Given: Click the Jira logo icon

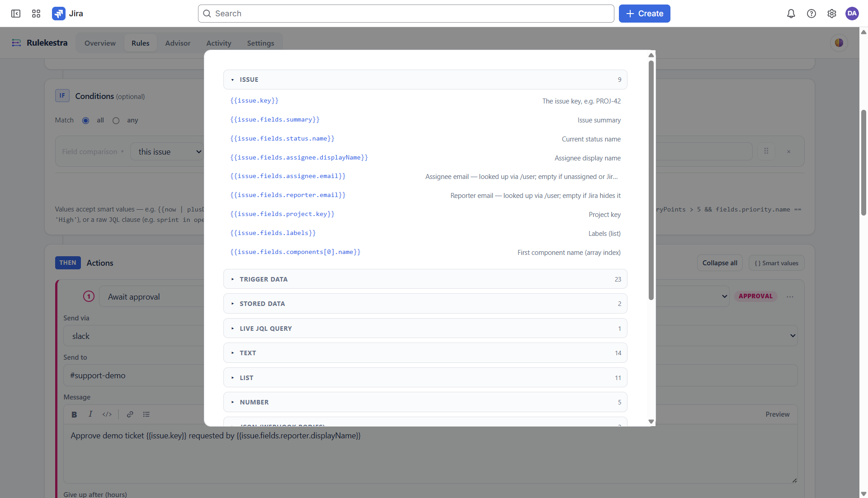Looking at the screenshot, I should (59, 14).
